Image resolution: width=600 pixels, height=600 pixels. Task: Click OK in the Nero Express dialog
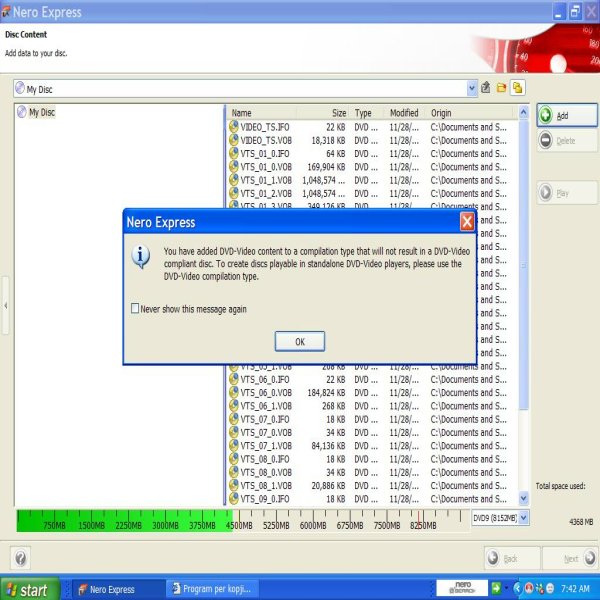coord(300,341)
